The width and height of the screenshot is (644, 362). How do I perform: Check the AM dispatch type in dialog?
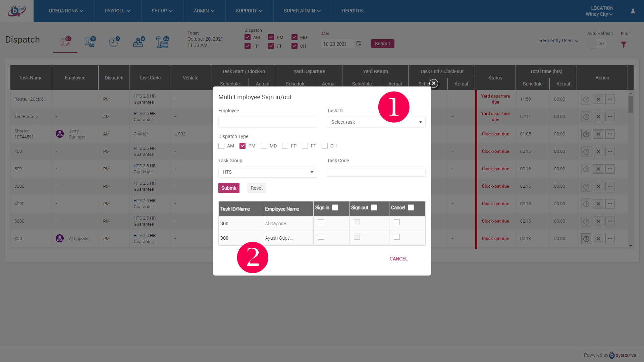(x=221, y=146)
